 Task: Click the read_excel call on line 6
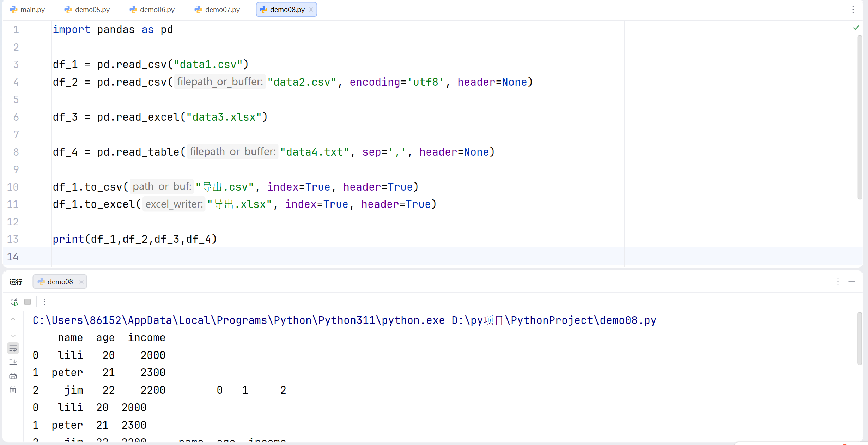(147, 117)
